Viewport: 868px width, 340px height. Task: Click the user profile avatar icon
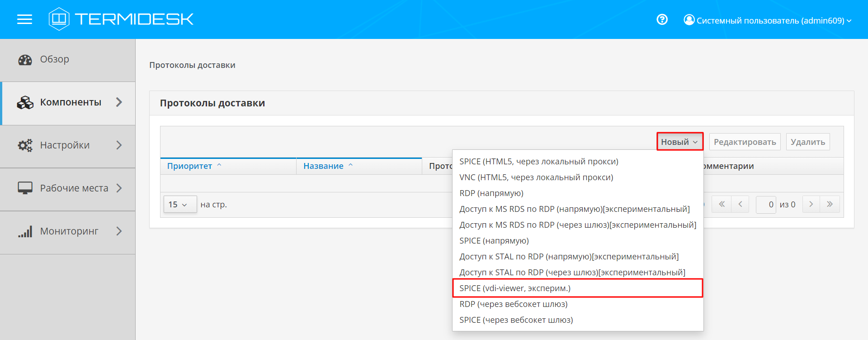click(x=689, y=20)
